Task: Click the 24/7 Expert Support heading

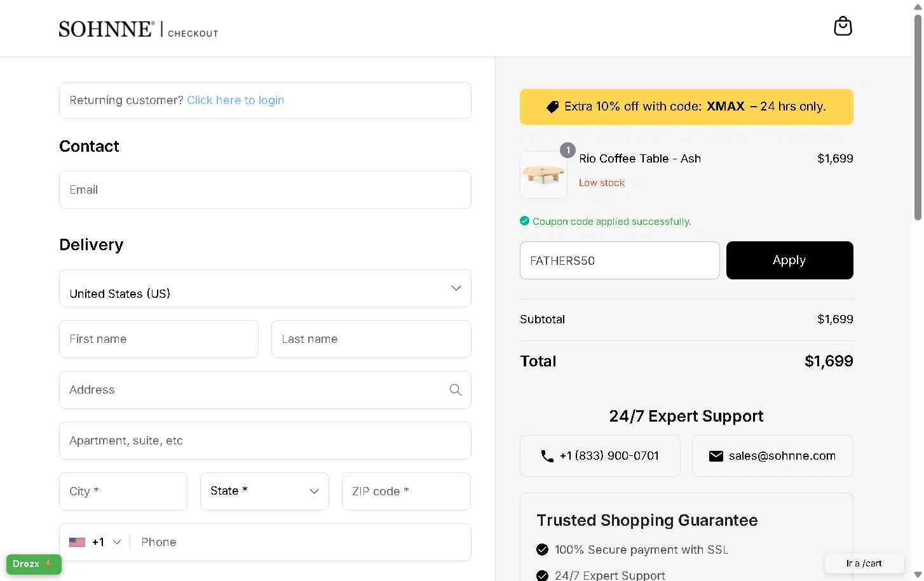Action: (686, 417)
